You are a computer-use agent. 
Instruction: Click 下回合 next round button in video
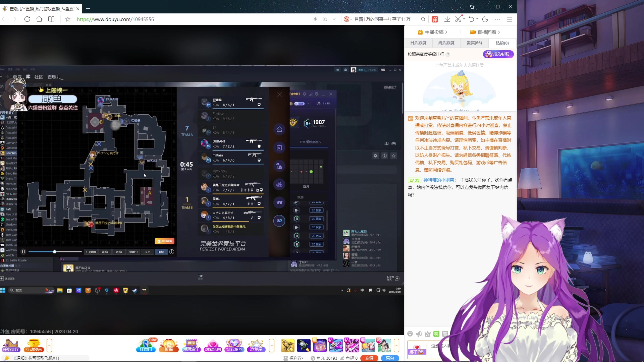133,252
